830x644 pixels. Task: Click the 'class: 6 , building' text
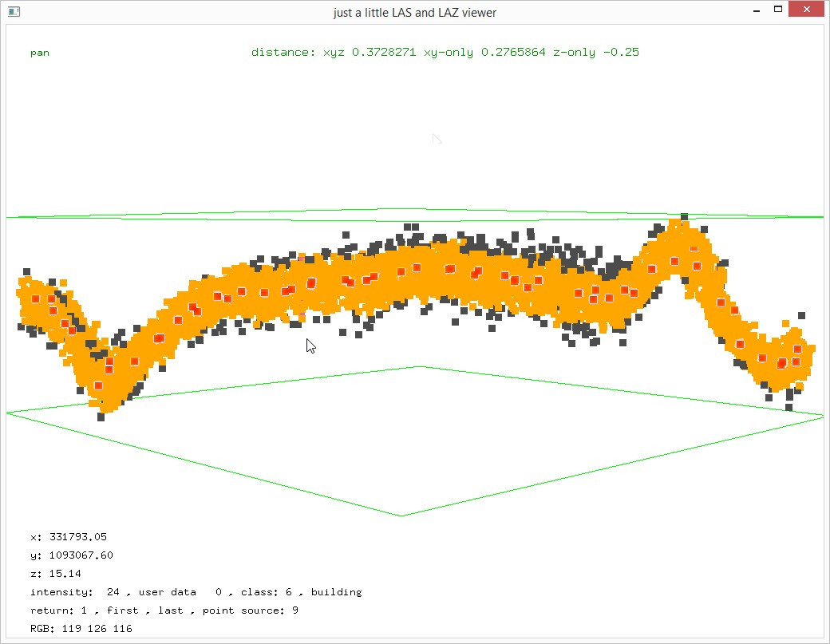pyautogui.click(x=301, y=592)
